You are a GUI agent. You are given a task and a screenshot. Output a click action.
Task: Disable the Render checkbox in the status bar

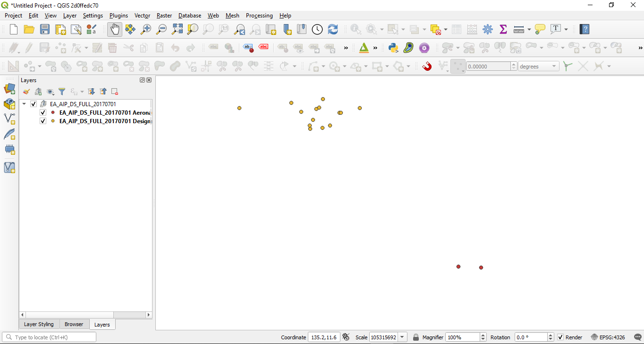[x=559, y=337]
